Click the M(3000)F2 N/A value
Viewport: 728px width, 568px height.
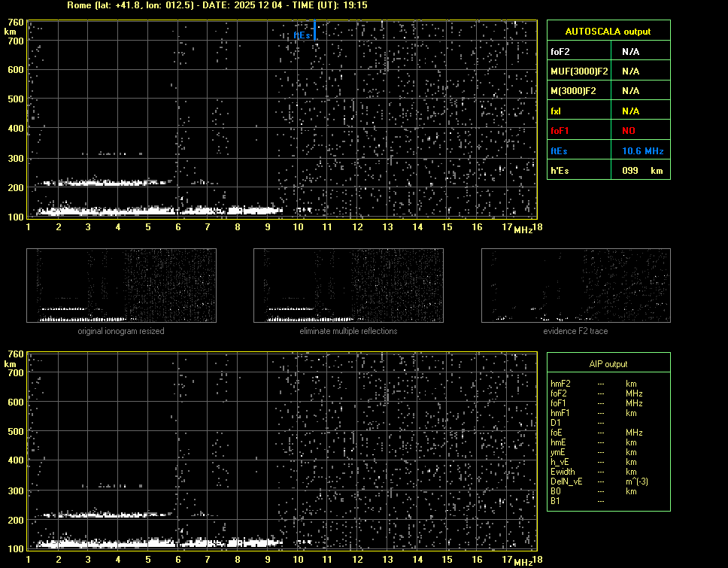(x=630, y=91)
